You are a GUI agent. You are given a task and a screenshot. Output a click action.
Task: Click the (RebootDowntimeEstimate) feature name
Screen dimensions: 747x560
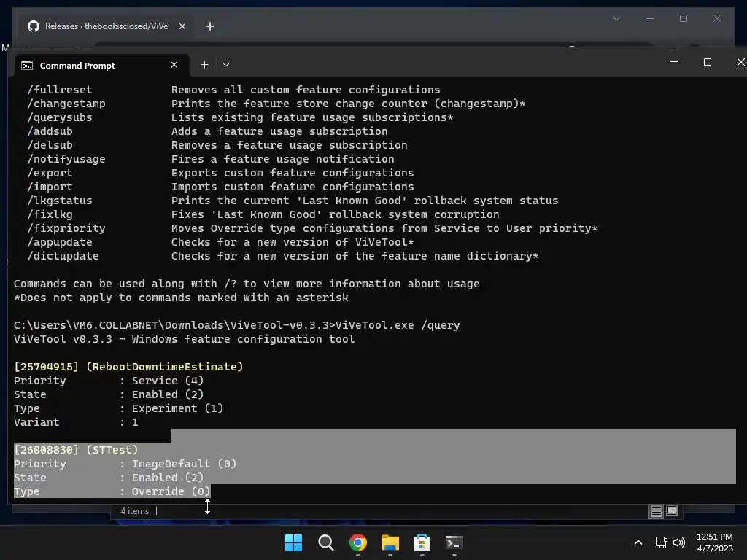pyautogui.click(x=165, y=367)
